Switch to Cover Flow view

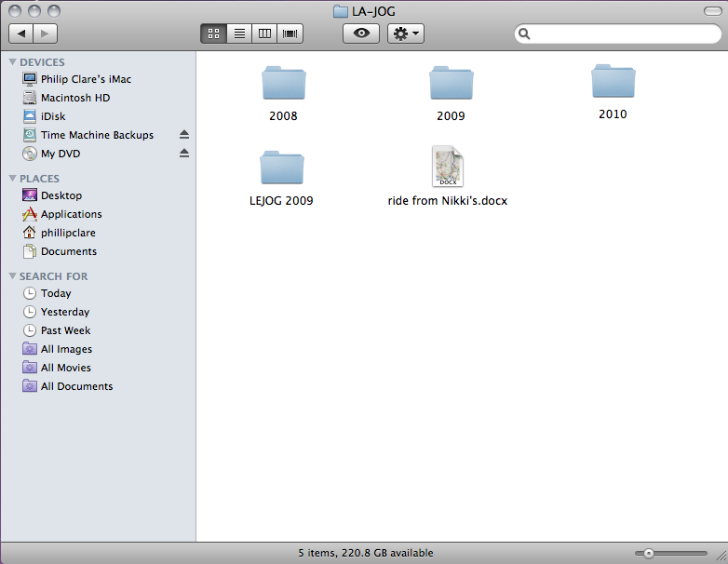290,34
